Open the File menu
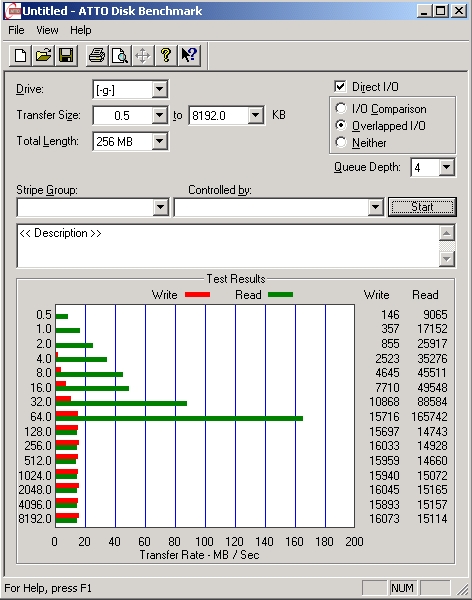Image resolution: width=472 pixels, height=600 pixels. point(16,30)
